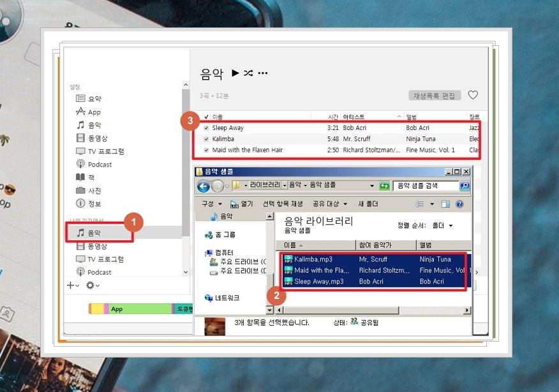The height and width of the screenshot is (392, 559).
Task: Click 선택 항목 재생
Action: [283, 204]
